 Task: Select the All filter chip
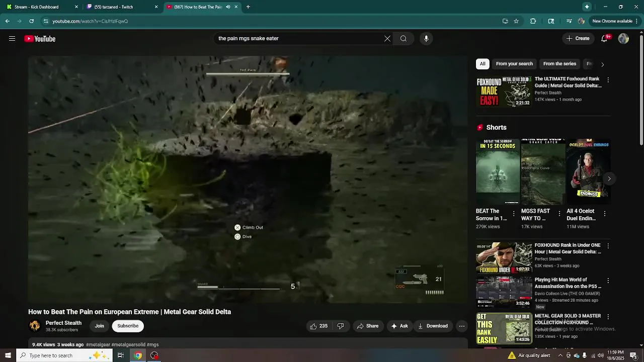pos(482,64)
